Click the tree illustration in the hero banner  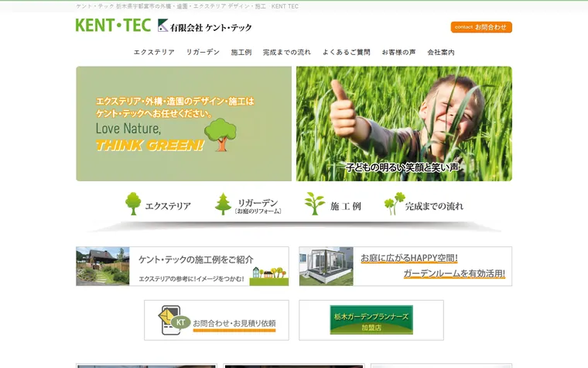220,135
